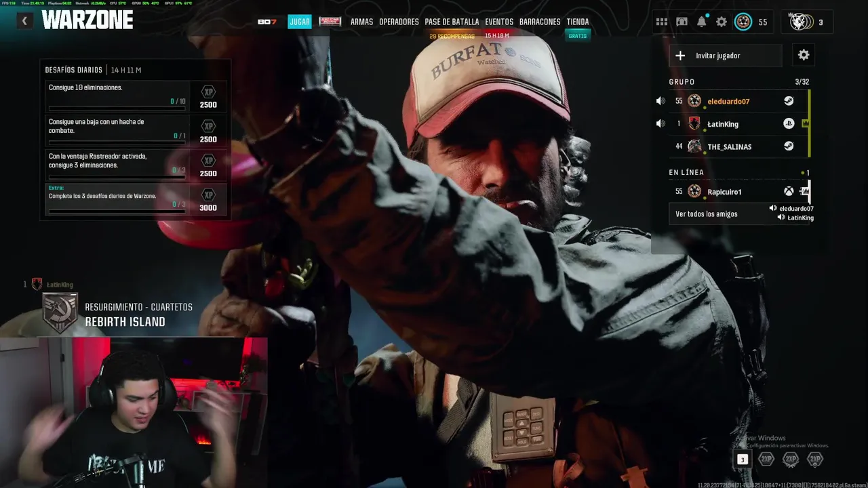
Task: Open player rank emblem showing 55
Action: tap(743, 22)
